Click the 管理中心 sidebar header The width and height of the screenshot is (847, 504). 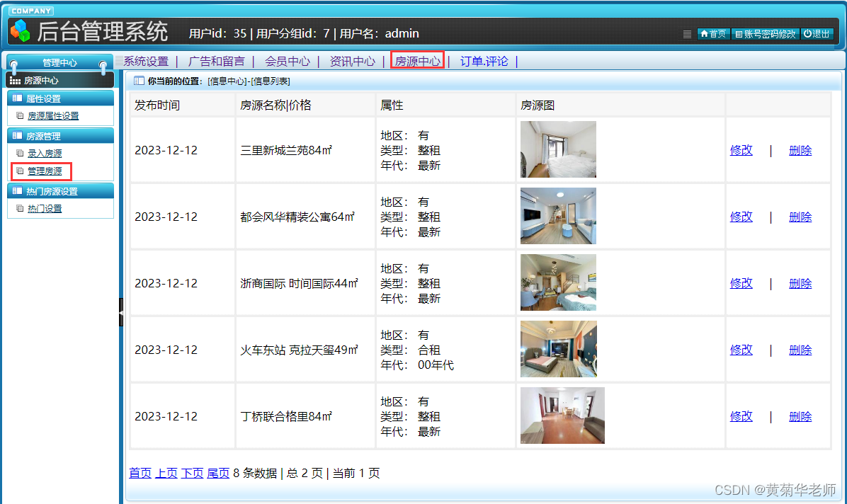tap(59, 63)
